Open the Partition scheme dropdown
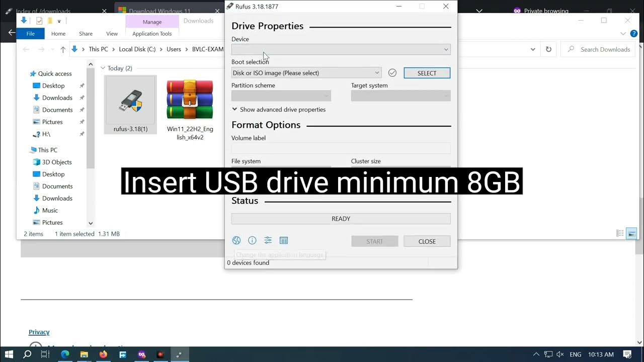This screenshot has height=362, width=644. pos(281,96)
